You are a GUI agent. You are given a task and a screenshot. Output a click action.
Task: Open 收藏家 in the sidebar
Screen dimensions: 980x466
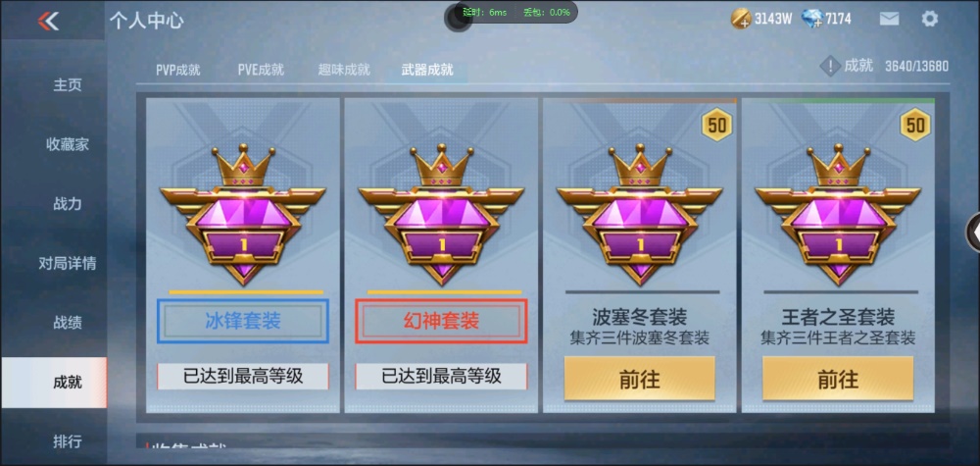[x=67, y=144]
